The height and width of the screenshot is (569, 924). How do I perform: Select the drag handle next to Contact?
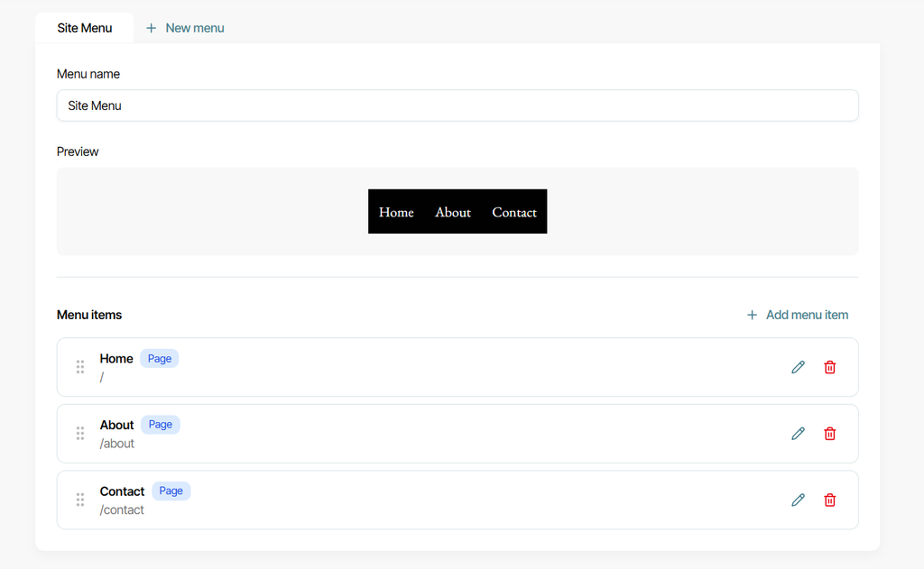[x=80, y=500]
